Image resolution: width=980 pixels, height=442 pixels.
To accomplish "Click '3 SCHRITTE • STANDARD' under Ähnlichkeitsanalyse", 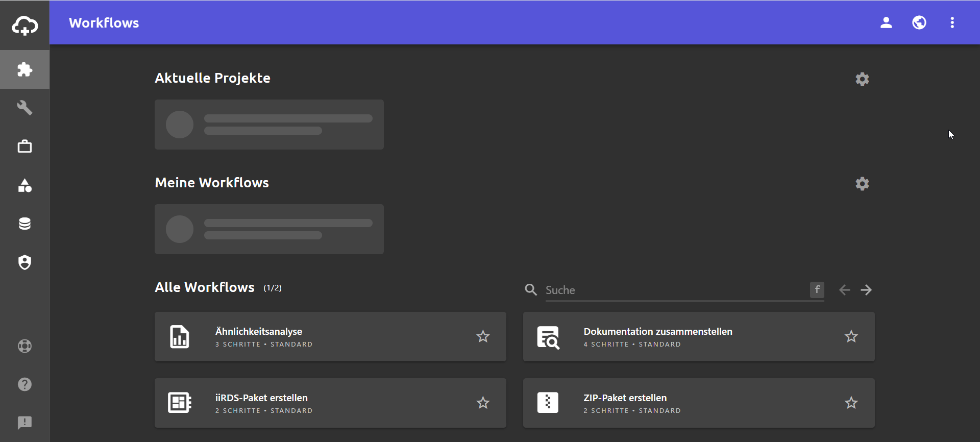I will (264, 345).
